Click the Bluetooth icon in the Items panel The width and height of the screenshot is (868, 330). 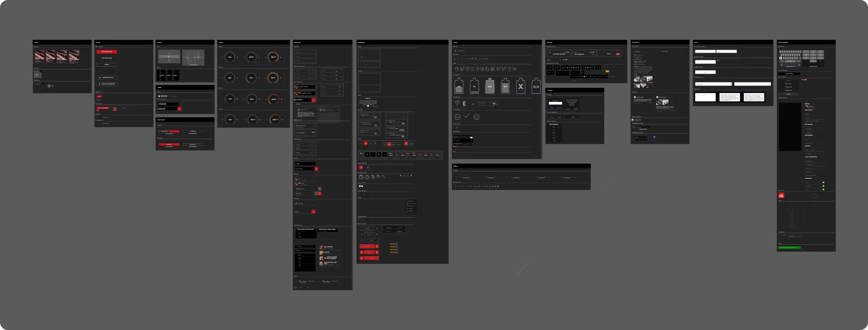(464, 103)
